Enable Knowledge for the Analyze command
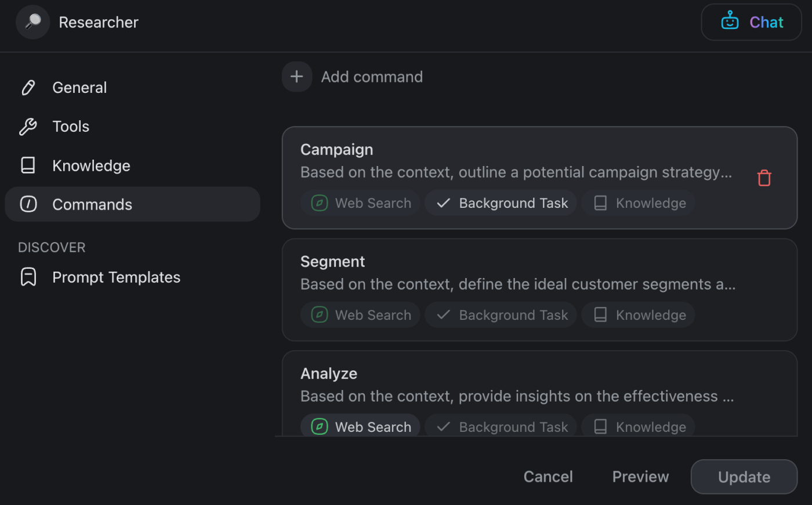The height and width of the screenshot is (505, 812). click(x=637, y=427)
